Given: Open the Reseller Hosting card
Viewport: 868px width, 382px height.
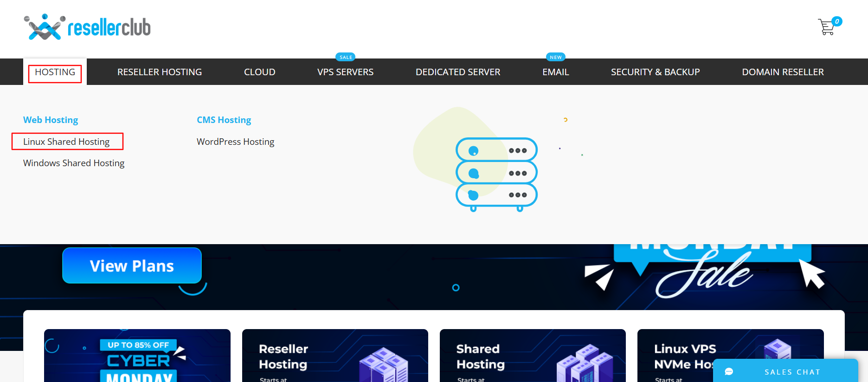Looking at the screenshot, I should (335, 356).
